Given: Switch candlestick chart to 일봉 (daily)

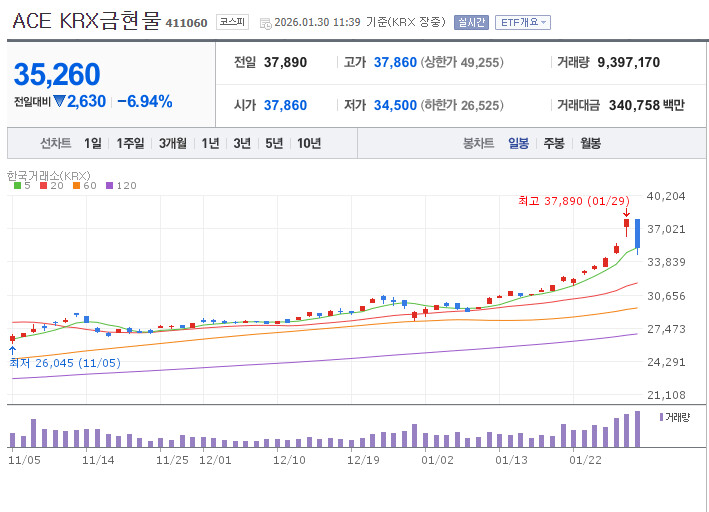Looking at the screenshot, I should (x=518, y=143).
